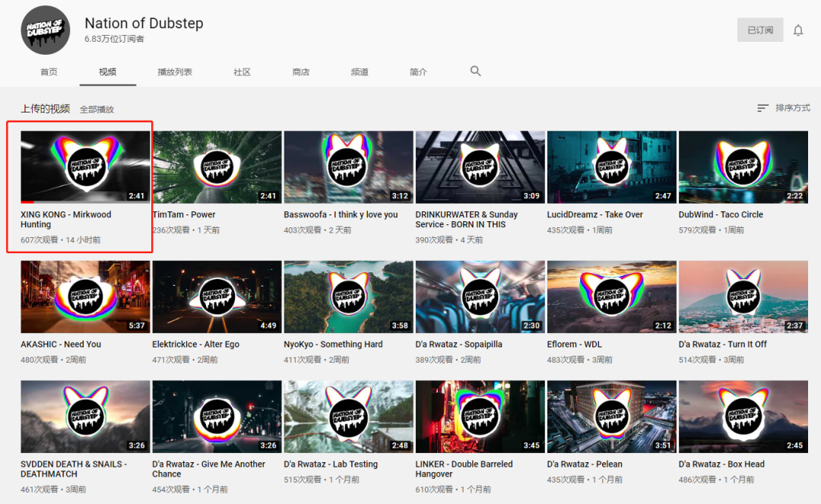Image resolution: width=821 pixels, height=504 pixels.
Task: Play the DubWind - Taco Circle thumbnail
Action: click(743, 167)
